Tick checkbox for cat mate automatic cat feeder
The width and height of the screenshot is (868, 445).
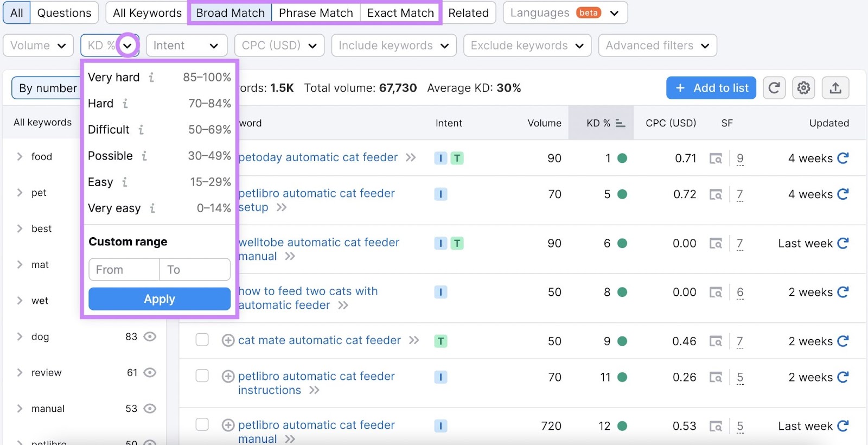(x=202, y=340)
